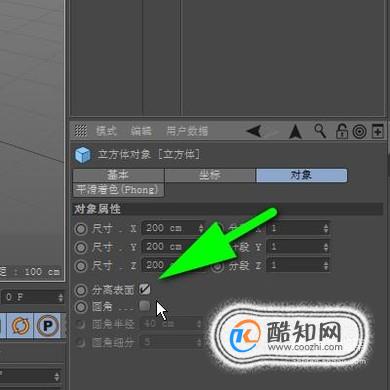Switch to the 坐标 tab
This screenshot has width=390, height=390.
point(210,175)
